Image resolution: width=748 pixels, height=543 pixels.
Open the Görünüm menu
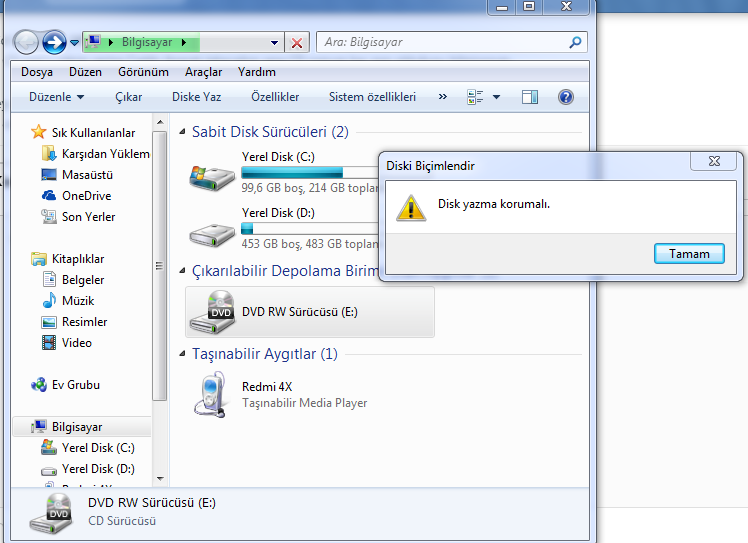tap(143, 72)
